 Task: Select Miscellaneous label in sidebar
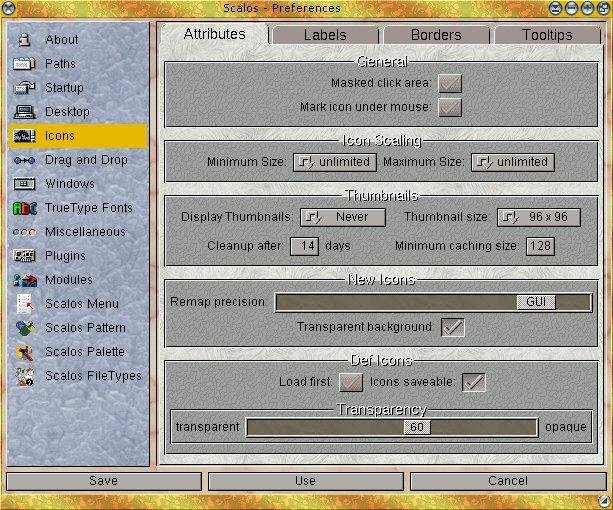pyautogui.click(x=85, y=232)
